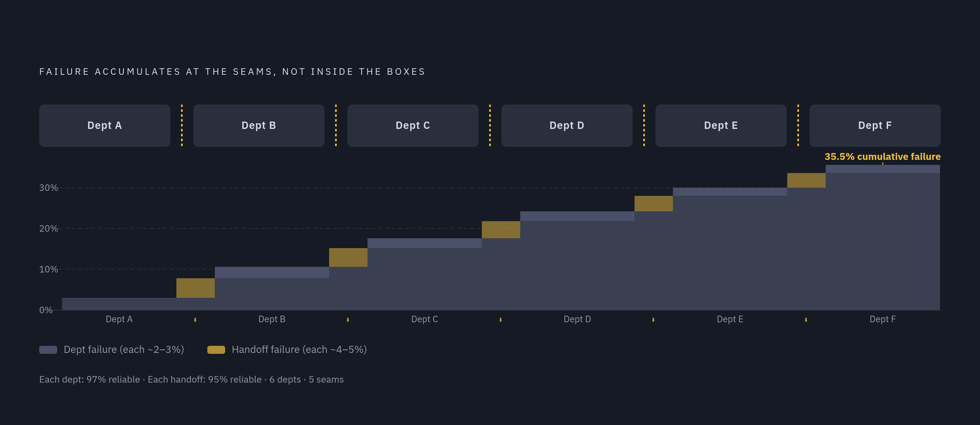
Task: Click the 0% y-axis label
Action: (x=46, y=310)
